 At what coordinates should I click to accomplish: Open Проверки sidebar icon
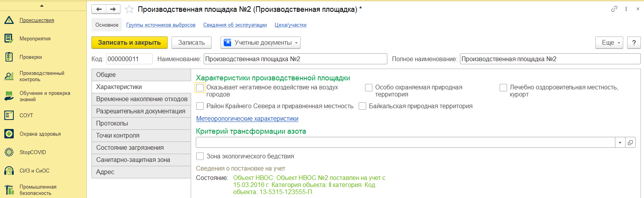(9, 57)
